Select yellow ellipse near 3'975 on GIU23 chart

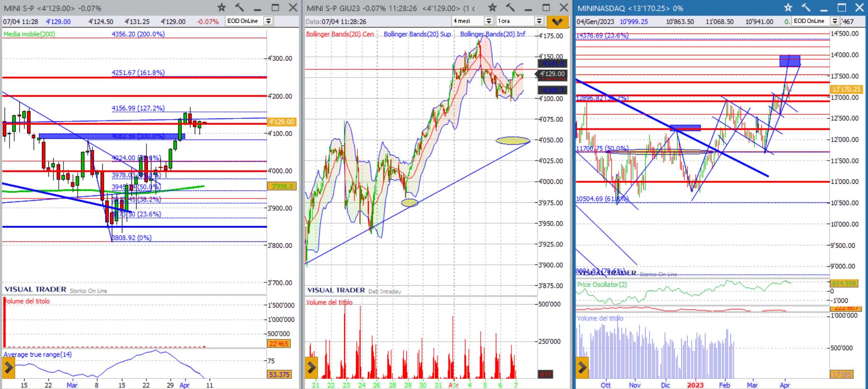click(x=410, y=203)
